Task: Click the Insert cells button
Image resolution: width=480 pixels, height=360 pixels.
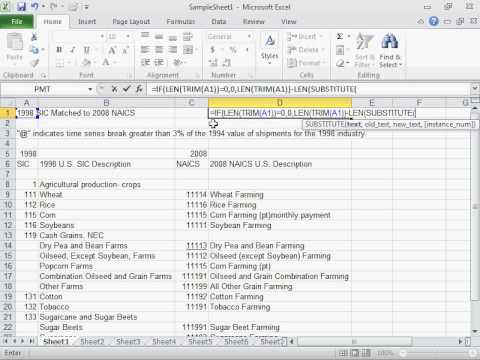Action: [x=305, y=36]
